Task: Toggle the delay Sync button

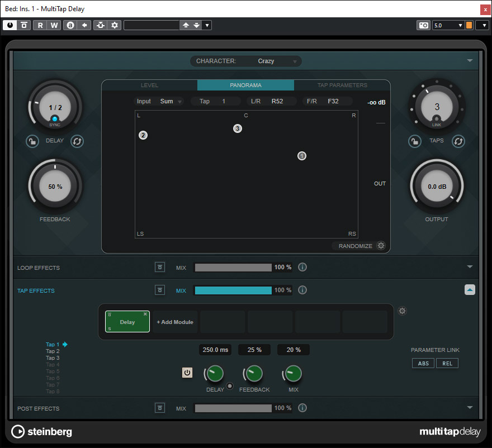Action: pos(55,120)
